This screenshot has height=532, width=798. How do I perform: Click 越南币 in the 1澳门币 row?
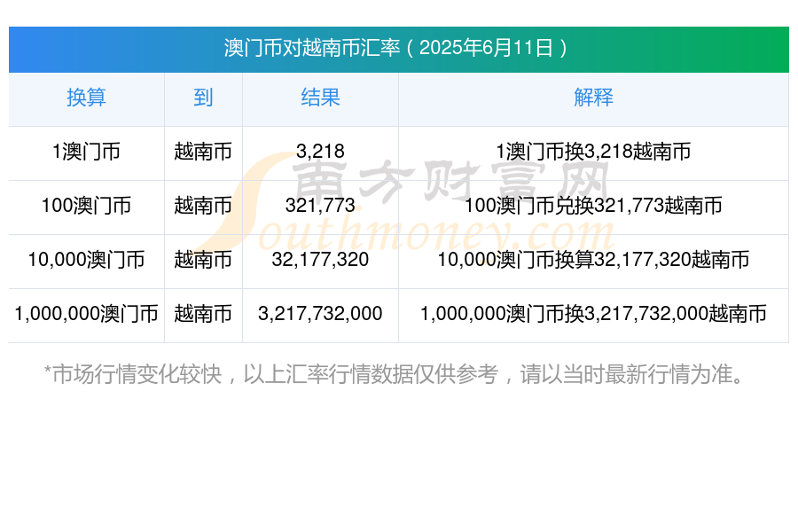point(203,152)
